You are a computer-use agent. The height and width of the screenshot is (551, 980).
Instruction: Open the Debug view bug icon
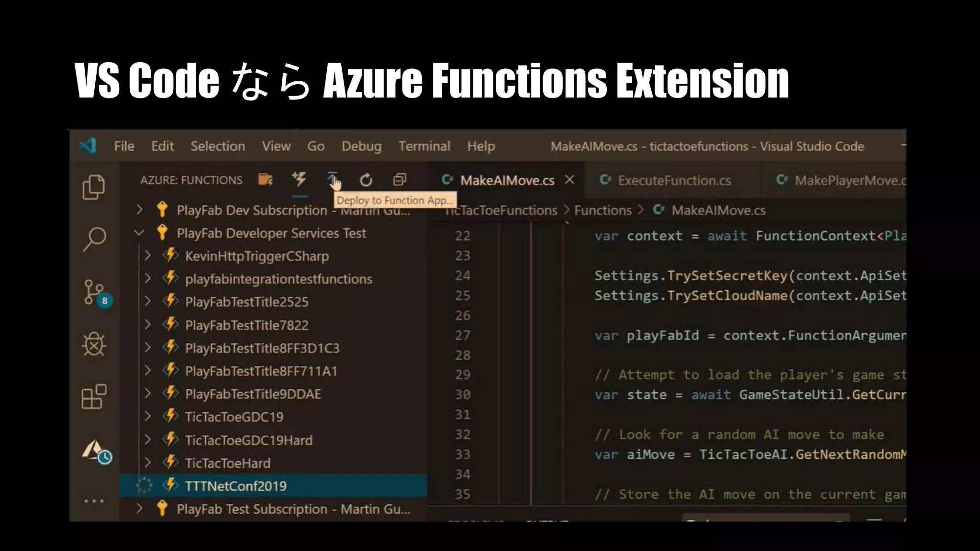coord(94,344)
